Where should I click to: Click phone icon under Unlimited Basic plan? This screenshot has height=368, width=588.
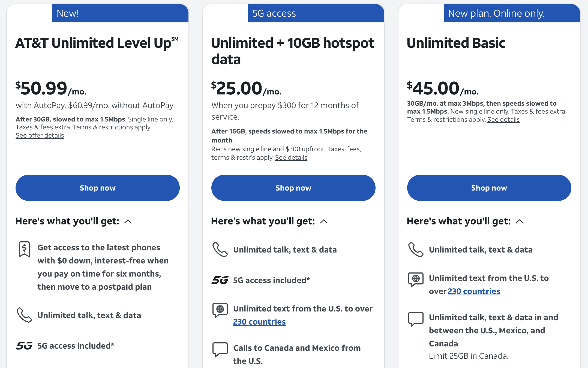tap(416, 250)
